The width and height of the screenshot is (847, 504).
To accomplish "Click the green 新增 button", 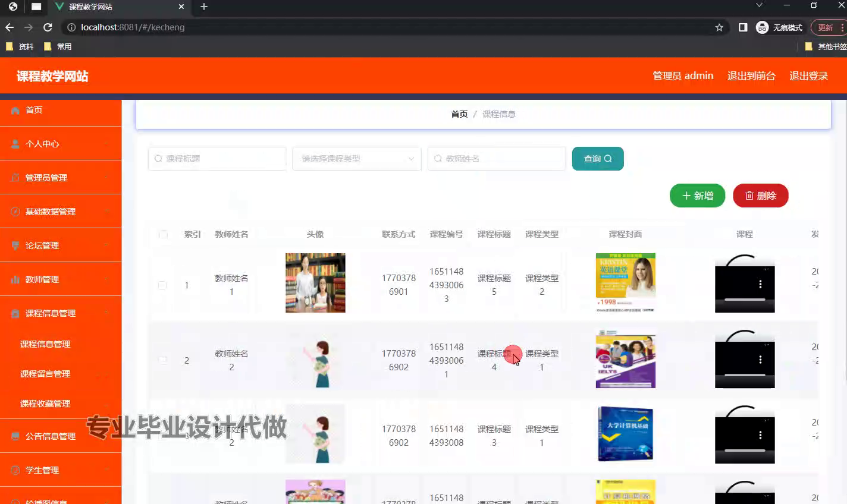I will pos(697,196).
